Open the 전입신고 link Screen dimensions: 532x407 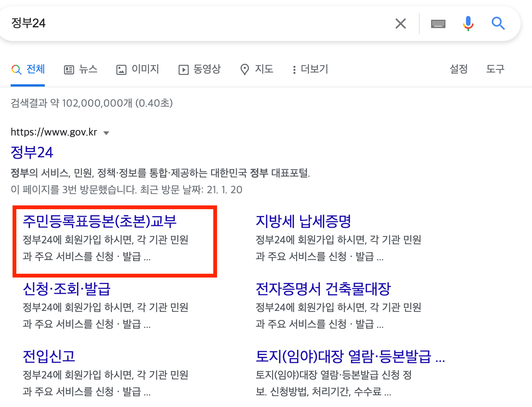pyautogui.click(x=49, y=356)
